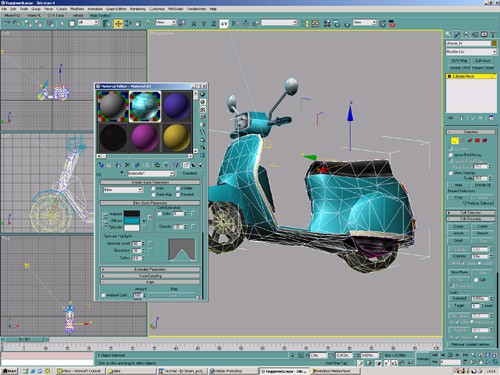Screen dimensions: 500x375
Task: Enable the Wire checkbox
Action: point(153,188)
